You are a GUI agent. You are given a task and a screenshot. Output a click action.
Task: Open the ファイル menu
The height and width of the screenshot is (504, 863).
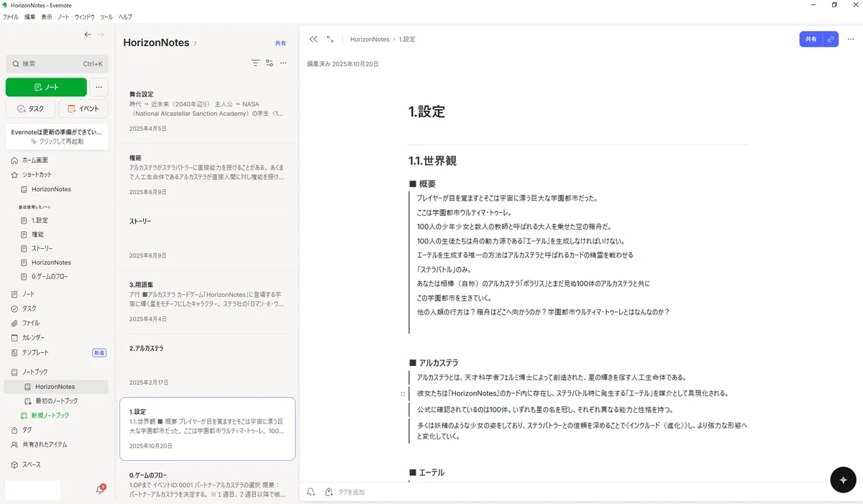click(x=11, y=17)
